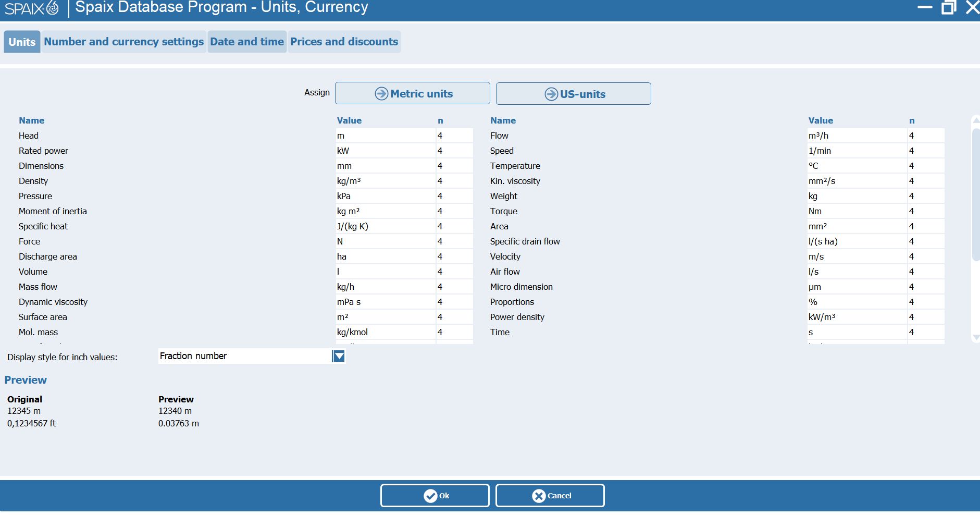The width and height of the screenshot is (980, 515).
Task: Click the arrow icon on Metric units
Action: pos(381,94)
